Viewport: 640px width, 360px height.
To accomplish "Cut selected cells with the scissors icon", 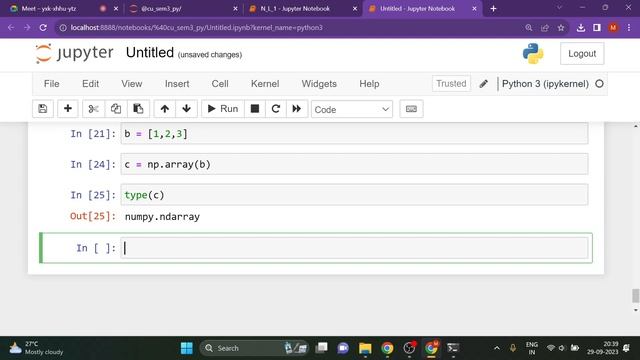I will pyautogui.click(x=93, y=109).
